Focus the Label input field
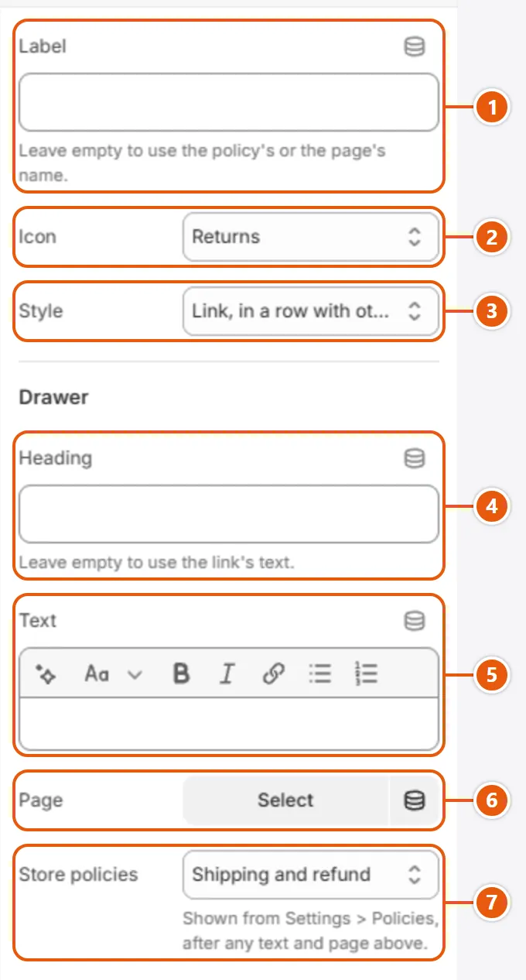This screenshot has height=980, width=526. point(229,102)
